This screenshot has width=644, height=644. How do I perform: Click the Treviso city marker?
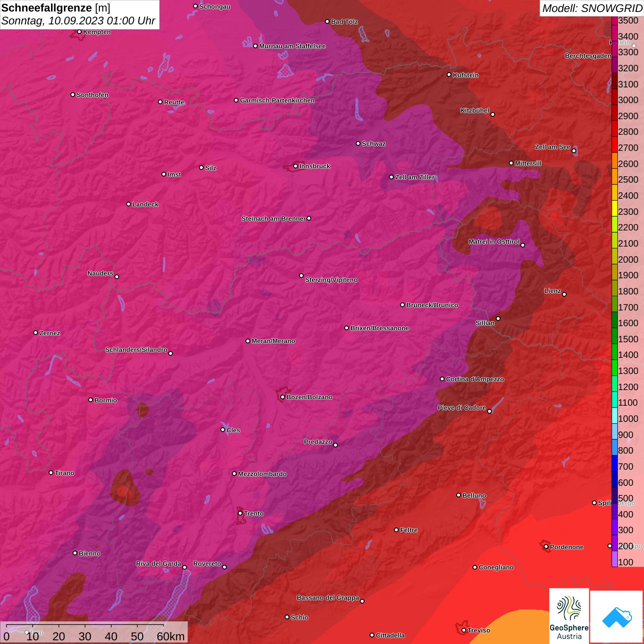coord(464,630)
